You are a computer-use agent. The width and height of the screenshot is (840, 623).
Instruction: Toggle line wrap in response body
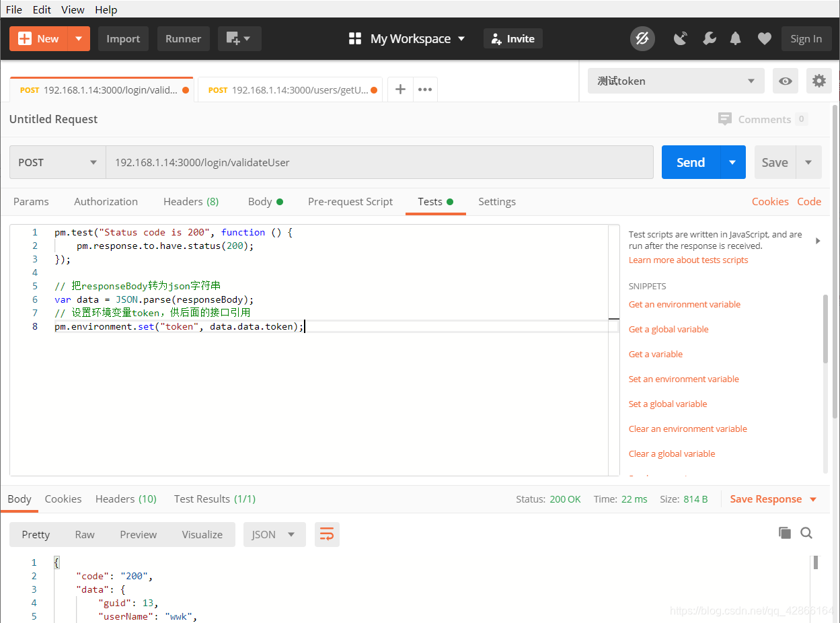pos(327,534)
